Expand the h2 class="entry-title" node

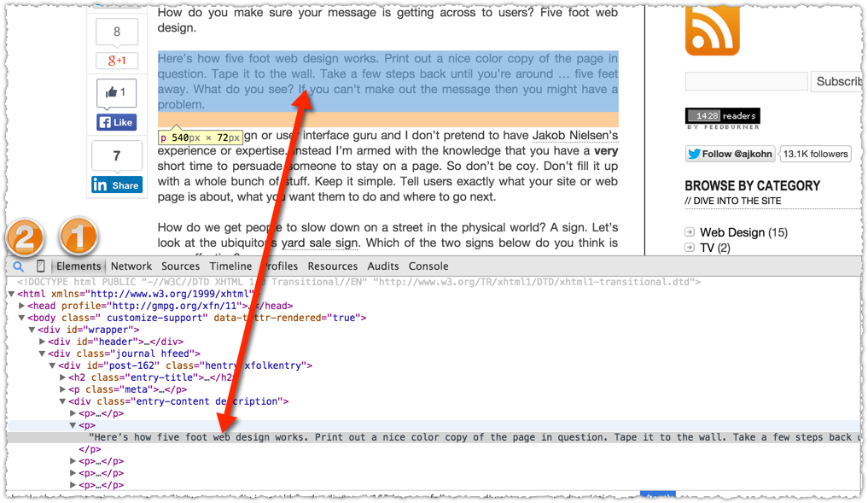[62, 377]
